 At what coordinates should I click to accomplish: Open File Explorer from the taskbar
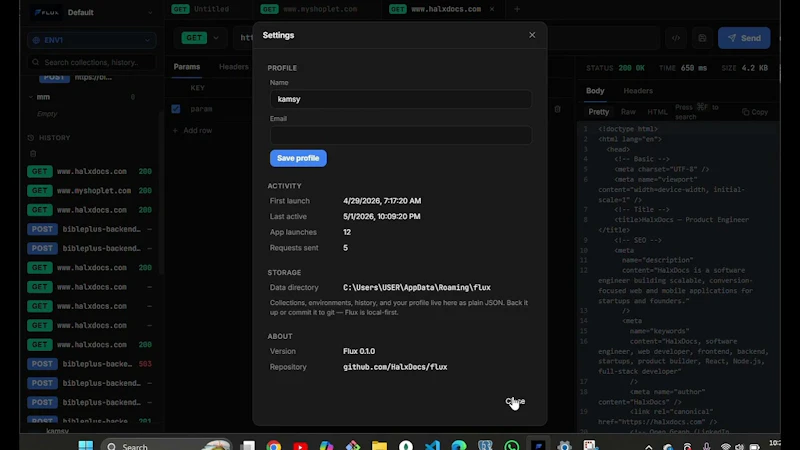click(379, 445)
